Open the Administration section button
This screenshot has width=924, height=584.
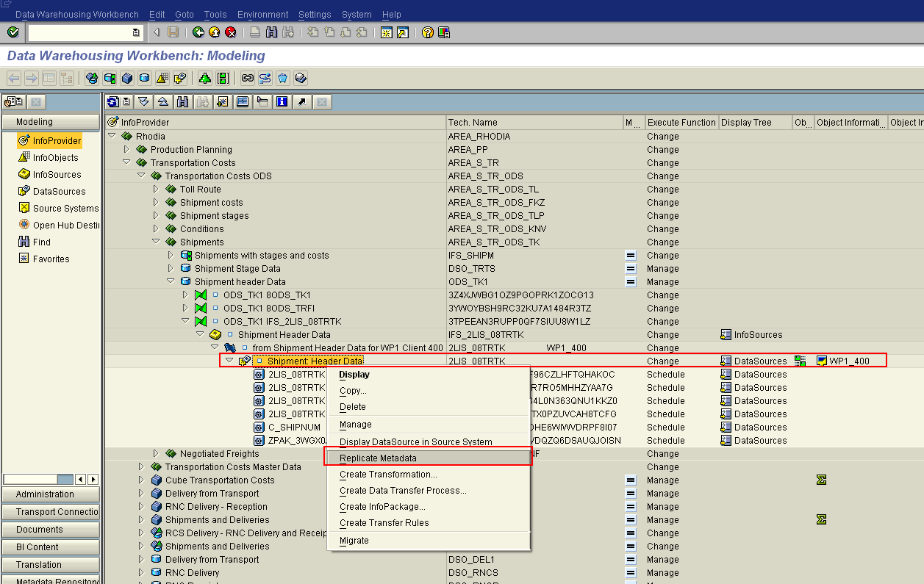51,494
